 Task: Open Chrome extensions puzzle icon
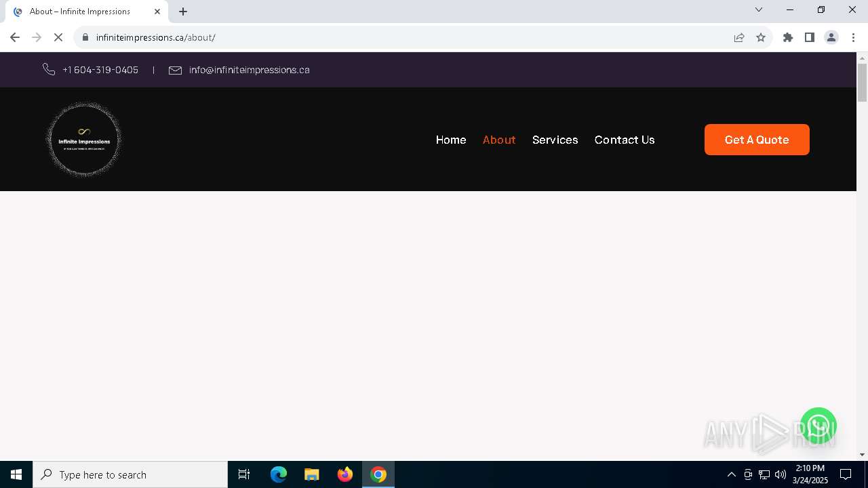tap(788, 37)
